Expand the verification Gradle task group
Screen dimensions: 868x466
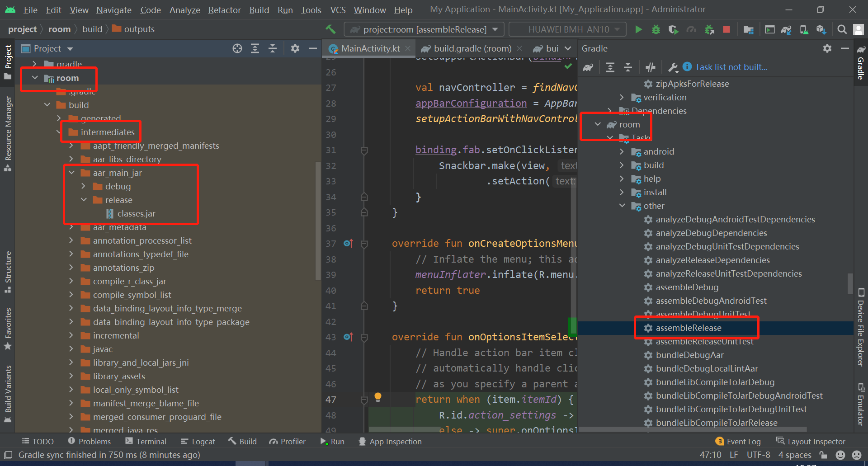coord(622,97)
